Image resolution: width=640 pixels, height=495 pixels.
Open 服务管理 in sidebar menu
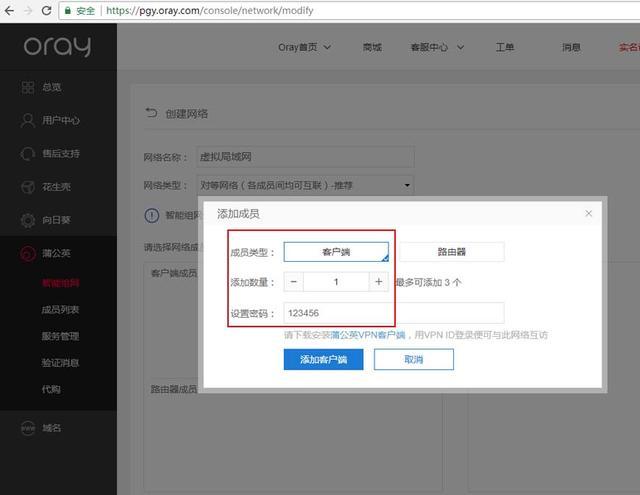click(x=60, y=336)
